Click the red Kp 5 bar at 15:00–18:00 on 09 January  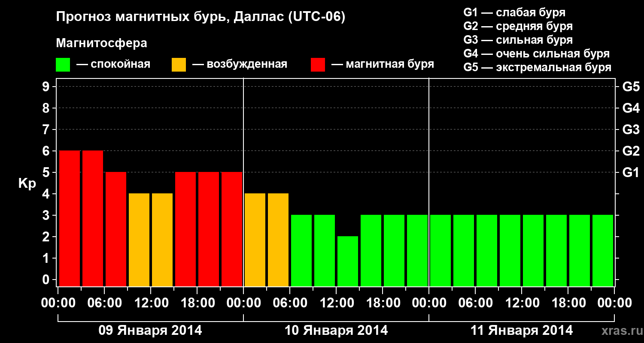point(185,229)
